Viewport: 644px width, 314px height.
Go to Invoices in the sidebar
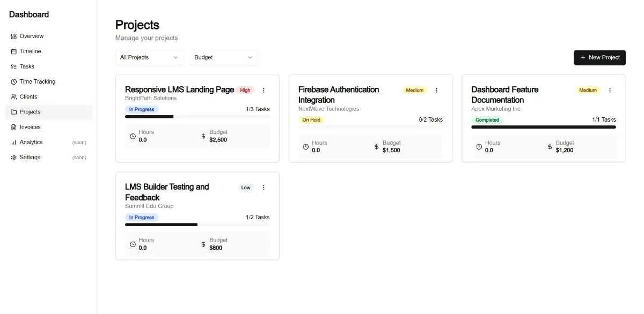[30, 127]
